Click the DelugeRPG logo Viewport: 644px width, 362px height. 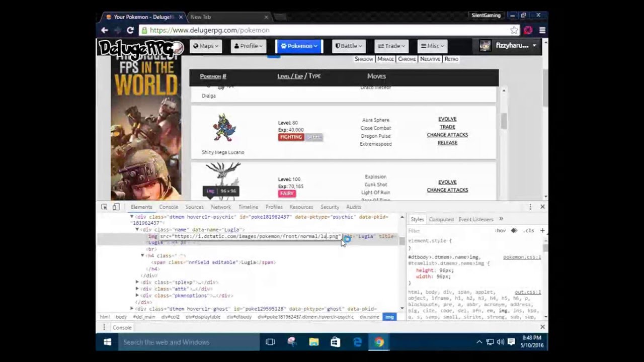tap(141, 48)
